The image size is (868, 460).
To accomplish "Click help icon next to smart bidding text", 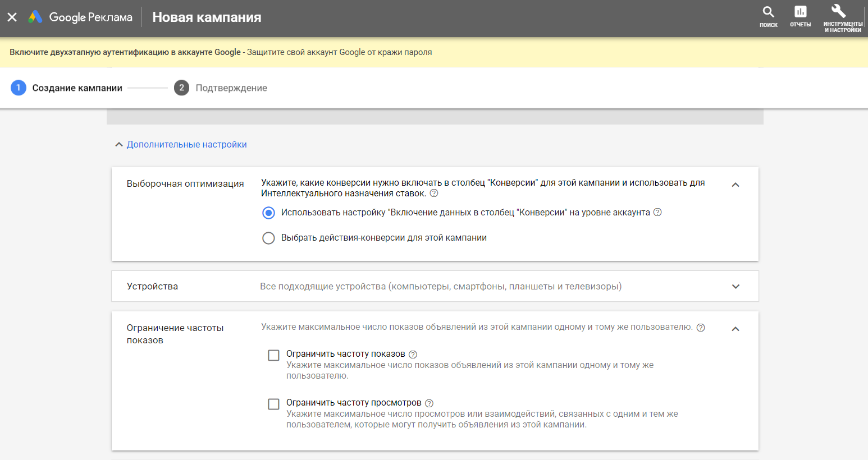I will tap(433, 194).
